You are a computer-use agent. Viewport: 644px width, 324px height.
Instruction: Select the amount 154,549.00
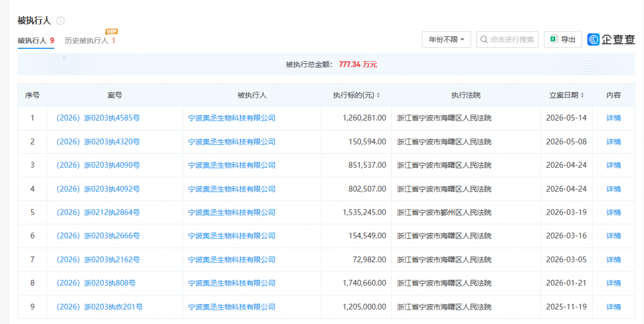point(369,236)
